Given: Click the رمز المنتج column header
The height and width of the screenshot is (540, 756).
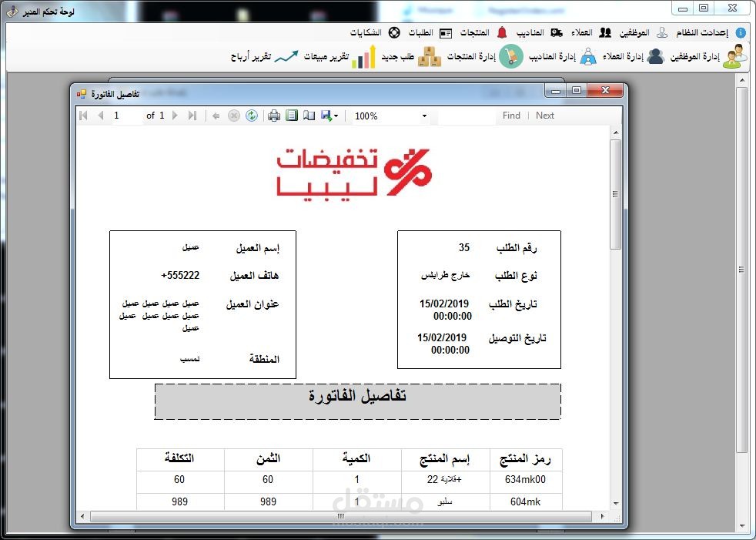Looking at the screenshot, I should click(526, 460).
